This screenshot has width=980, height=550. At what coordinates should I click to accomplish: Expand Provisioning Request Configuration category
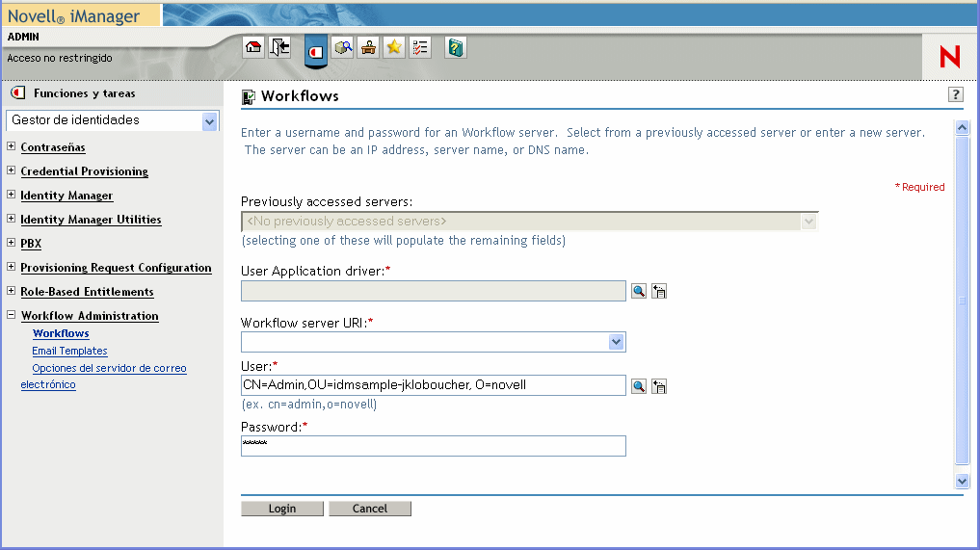[x=12, y=266]
